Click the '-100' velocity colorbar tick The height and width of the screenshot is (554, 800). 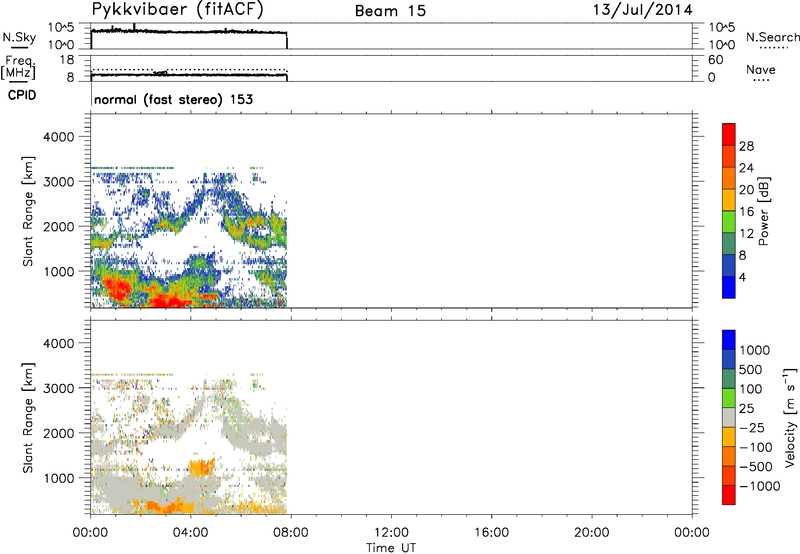[x=756, y=447]
